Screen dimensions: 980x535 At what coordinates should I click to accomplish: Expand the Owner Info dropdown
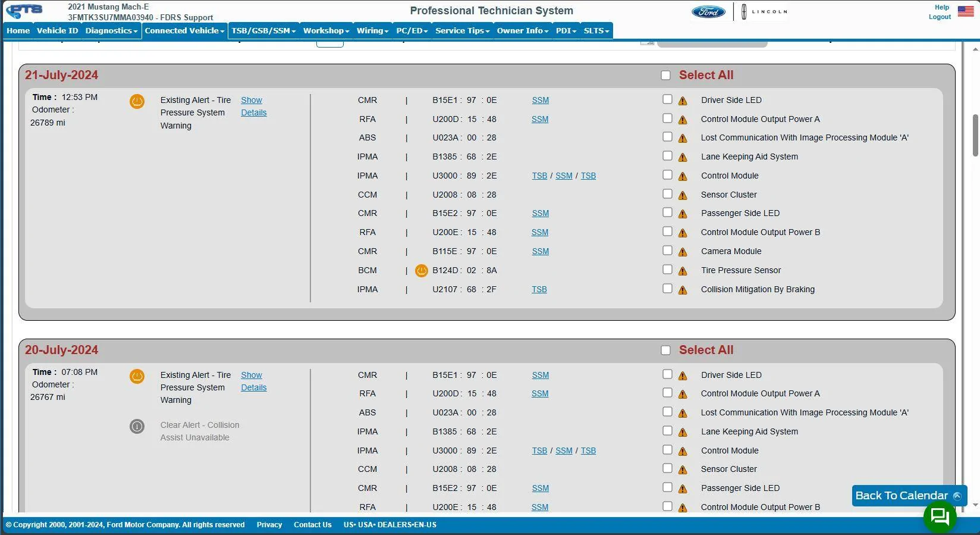523,31
